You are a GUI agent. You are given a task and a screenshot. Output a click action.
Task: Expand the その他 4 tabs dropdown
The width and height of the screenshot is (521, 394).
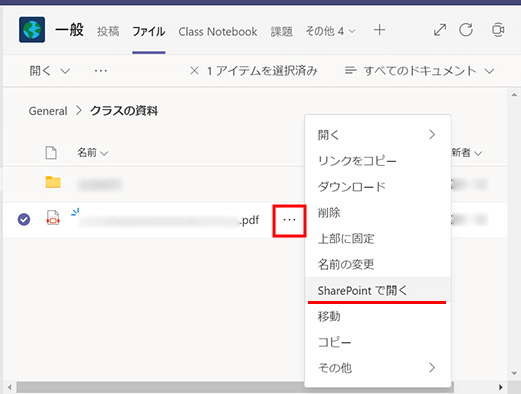[330, 31]
